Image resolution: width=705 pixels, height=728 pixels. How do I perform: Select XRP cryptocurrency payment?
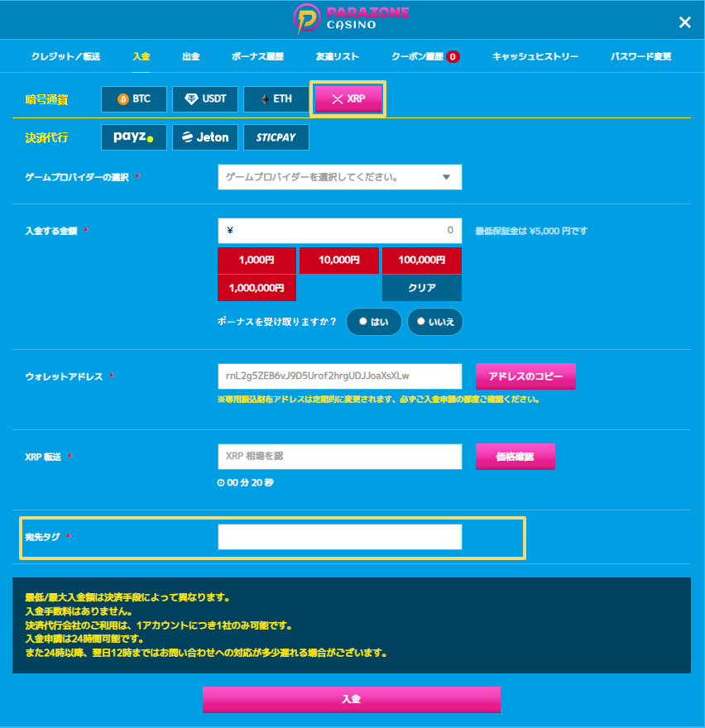(348, 99)
